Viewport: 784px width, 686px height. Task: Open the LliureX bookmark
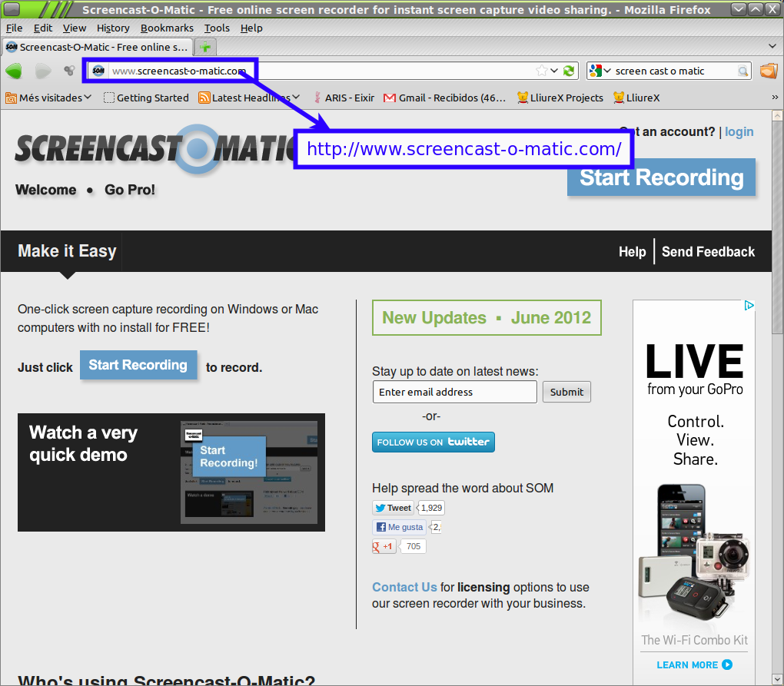pyautogui.click(x=636, y=98)
